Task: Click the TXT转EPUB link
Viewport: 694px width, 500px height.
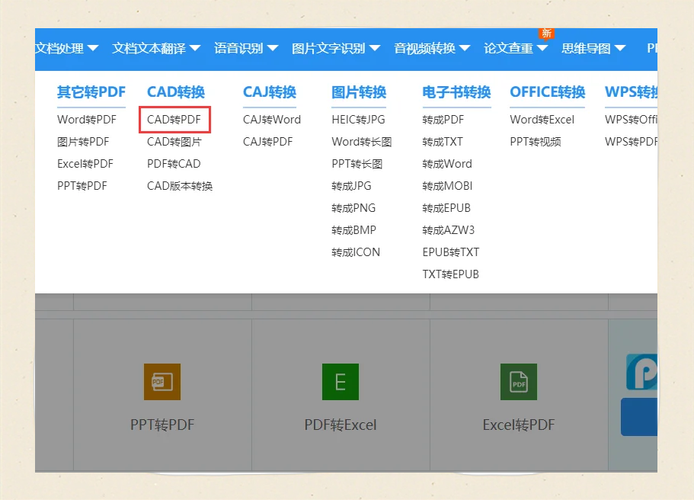Action: click(450, 274)
